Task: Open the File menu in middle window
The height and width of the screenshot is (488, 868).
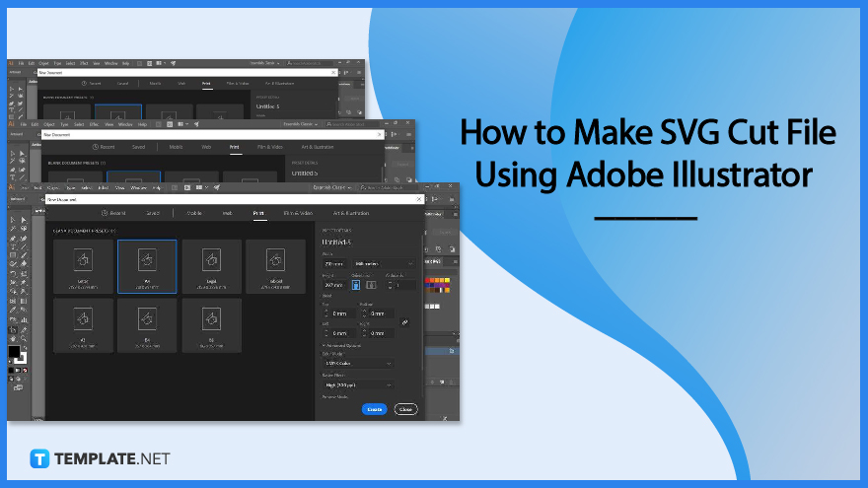Action: click(x=24, y=124)
